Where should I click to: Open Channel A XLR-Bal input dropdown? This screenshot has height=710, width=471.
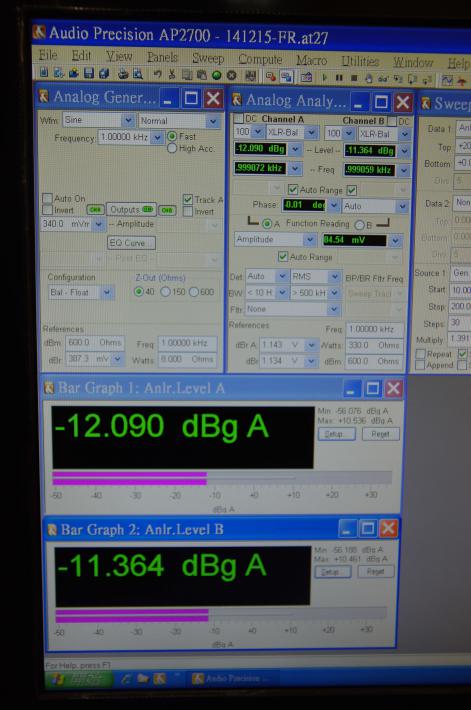(x=311, y=132)
